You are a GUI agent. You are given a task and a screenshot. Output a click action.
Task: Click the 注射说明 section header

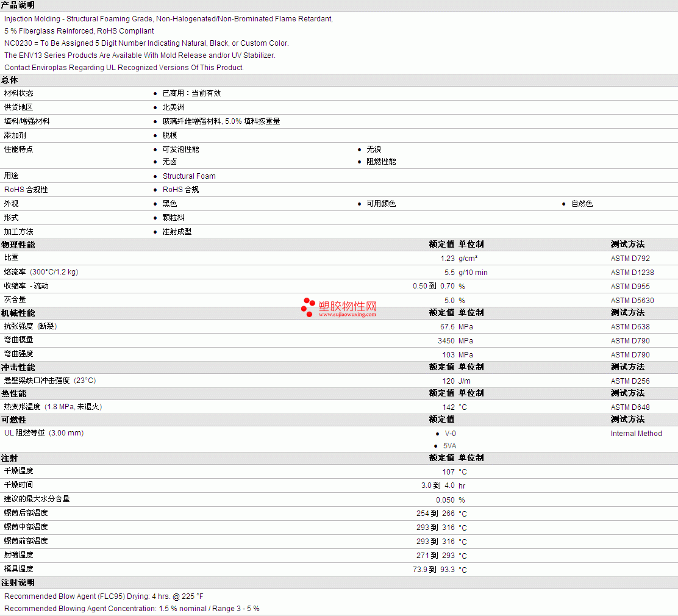pos(18,582)
